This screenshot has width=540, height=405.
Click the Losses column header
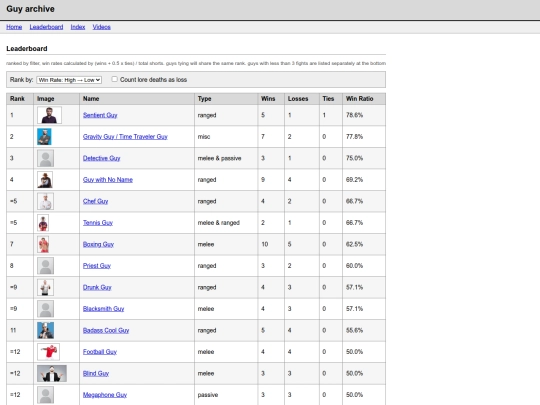pos(302,99)
